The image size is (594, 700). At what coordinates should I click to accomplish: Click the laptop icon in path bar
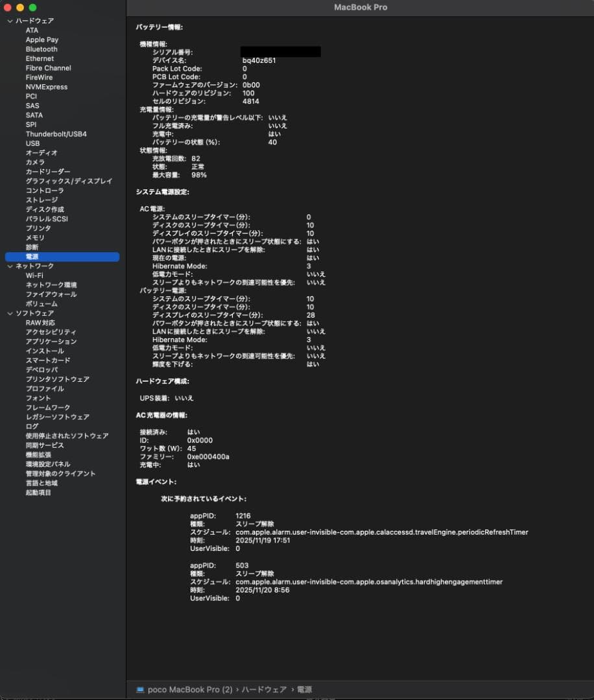(140, 690)
